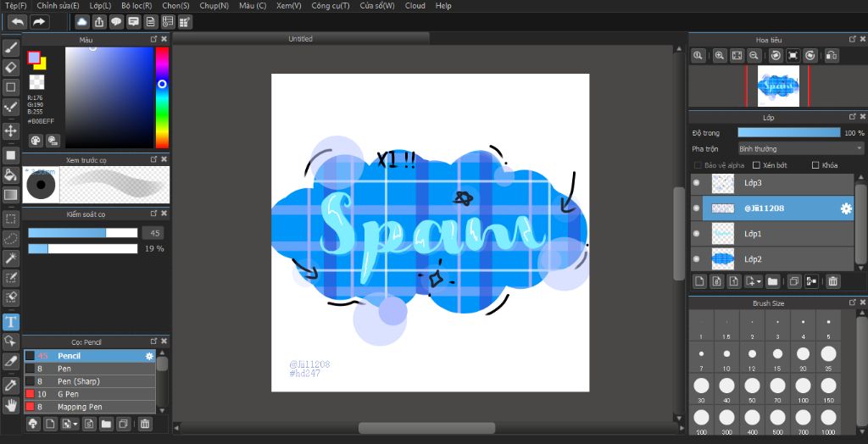868x444 pixels.
Task: Open the Bộ lọc(R) menu
Action: click(x=136, y=6)
